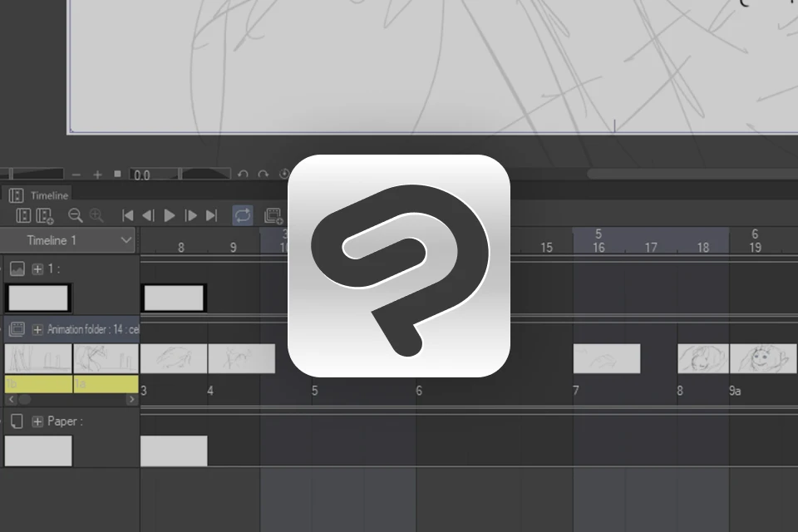The image size is (798, 532).
Task: Zoom in the canvas with plus button
Action: (97, 175)
